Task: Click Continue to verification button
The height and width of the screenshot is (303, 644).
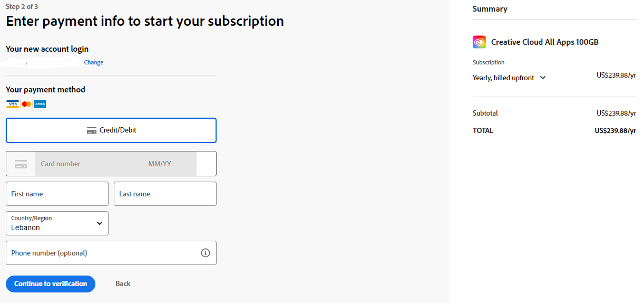Action: [x=51, y=283]
